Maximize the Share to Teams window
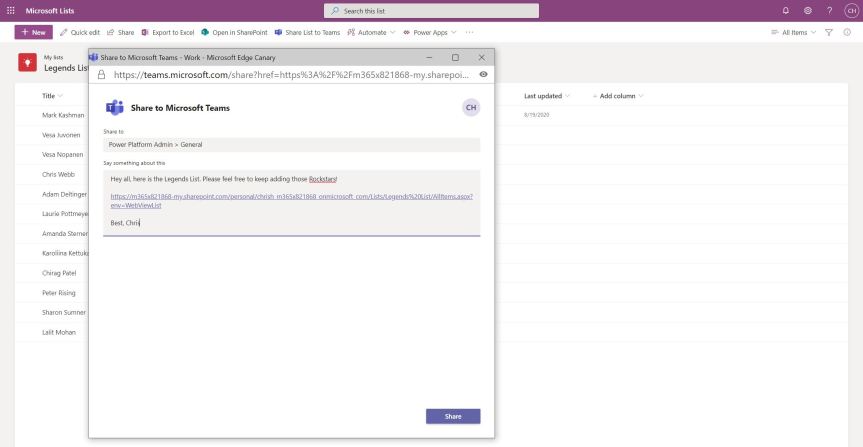Image resolution: width=863 pixels, height=447 pixels. pos(455,57)
